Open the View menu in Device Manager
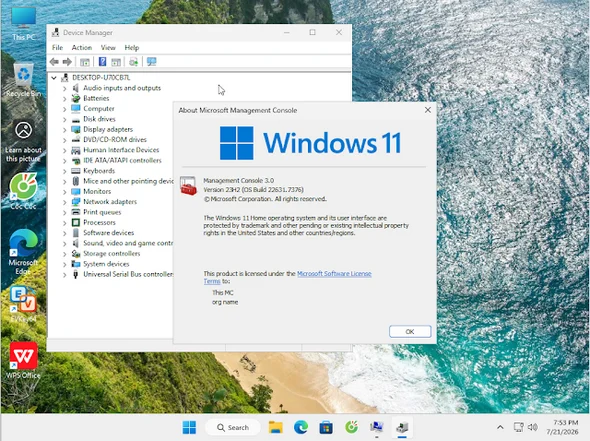This screenshot has width=590, height=441. click(108, 48)
